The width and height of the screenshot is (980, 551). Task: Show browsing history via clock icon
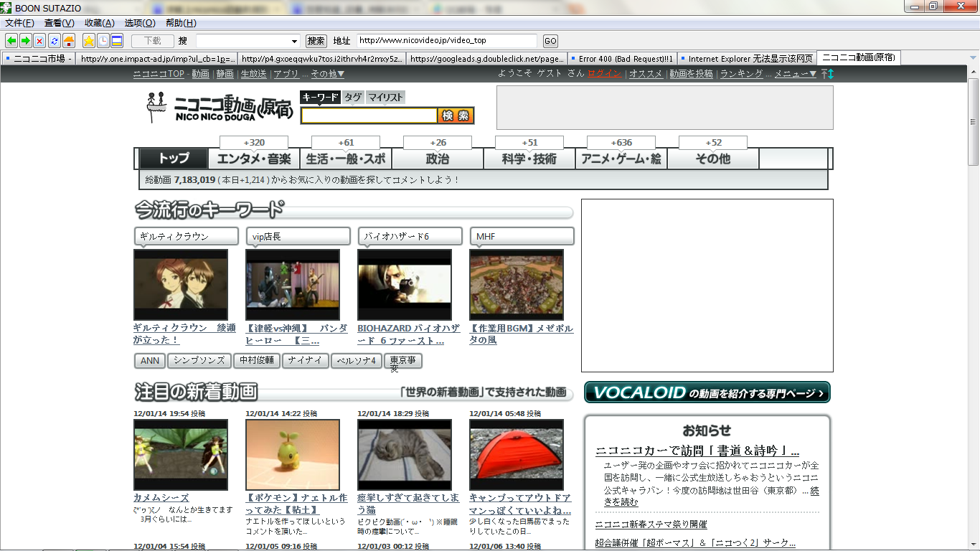[103, 41]
